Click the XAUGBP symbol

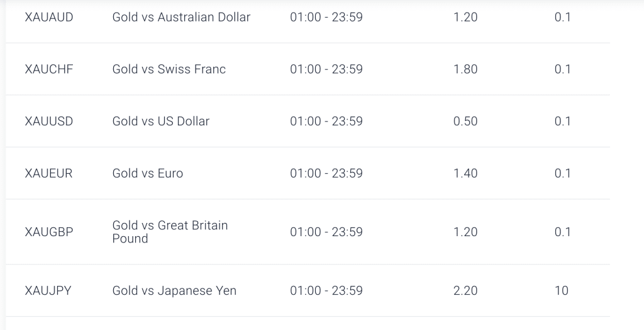(x=49, y=232)
